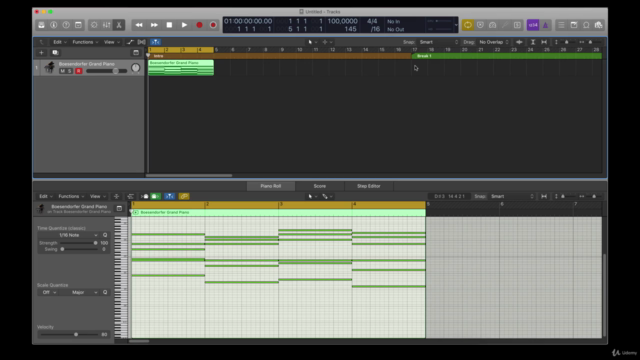Open the Mixer faders icon
640x360 pixels.
[106, 25]
